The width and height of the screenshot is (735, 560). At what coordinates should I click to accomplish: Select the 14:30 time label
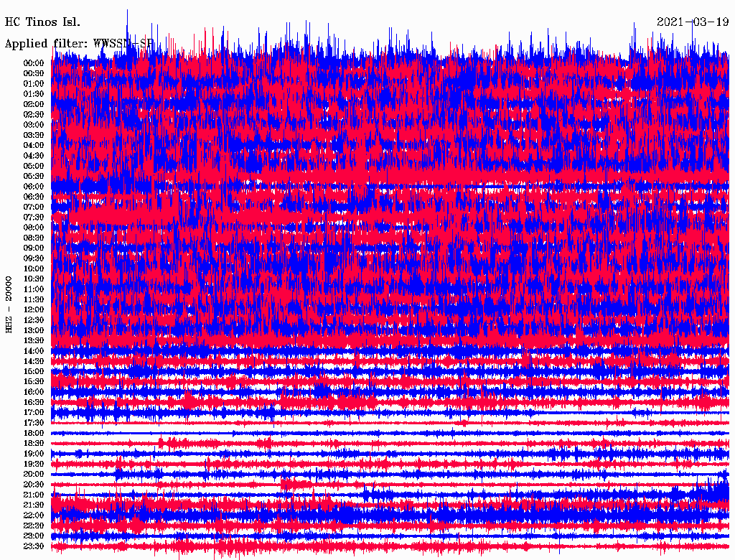click(x=34, y=362)
